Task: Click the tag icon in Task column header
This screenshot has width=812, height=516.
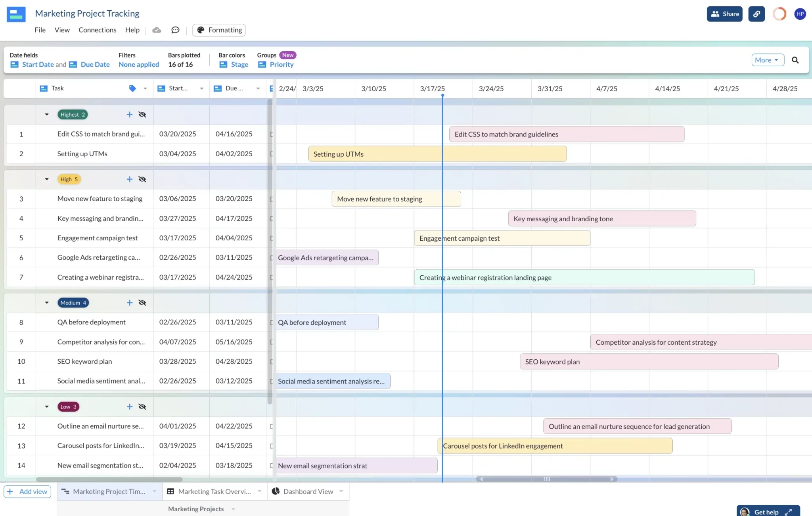Action: click(132, 88)
